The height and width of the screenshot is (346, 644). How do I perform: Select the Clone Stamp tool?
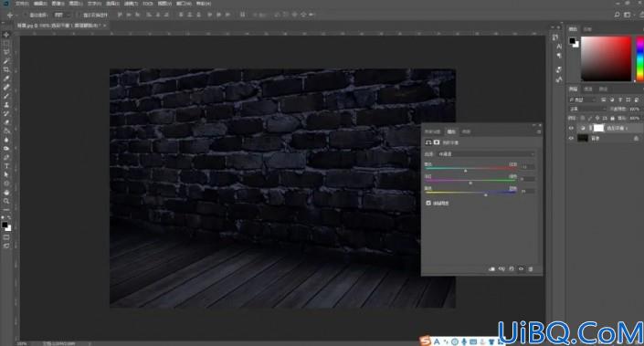pyautogui.click(x=6, y=105)
